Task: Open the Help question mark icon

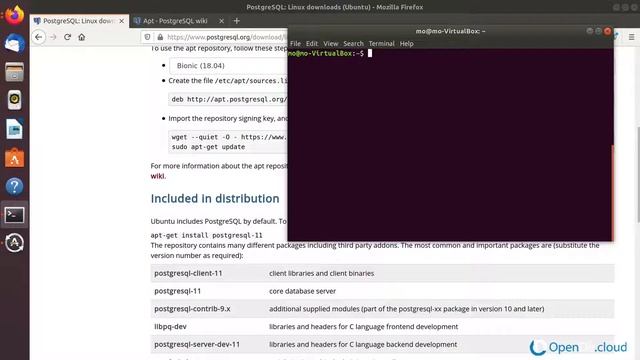Action: pyautogui.click(x=14, y=187)
